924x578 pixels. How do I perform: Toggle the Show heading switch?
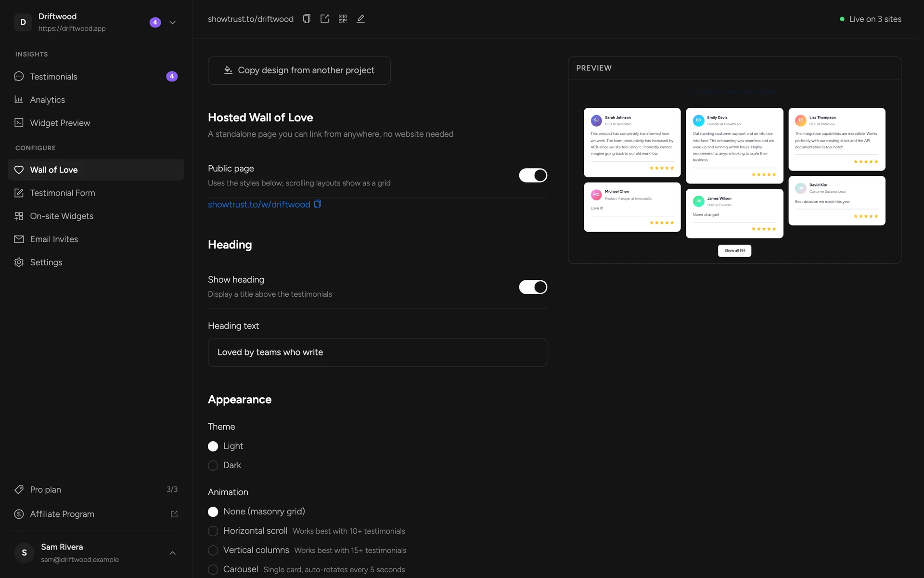point(533,287)
